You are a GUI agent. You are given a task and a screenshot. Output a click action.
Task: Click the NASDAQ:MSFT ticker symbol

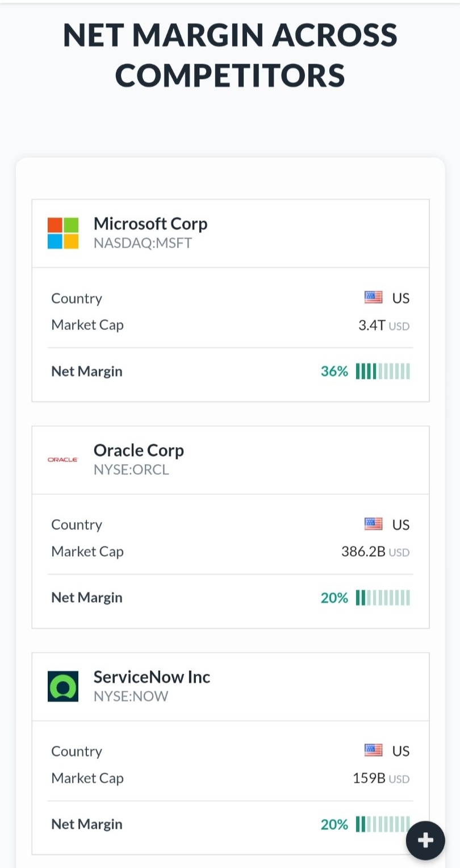pyautogui.click(x=143, y=243)
